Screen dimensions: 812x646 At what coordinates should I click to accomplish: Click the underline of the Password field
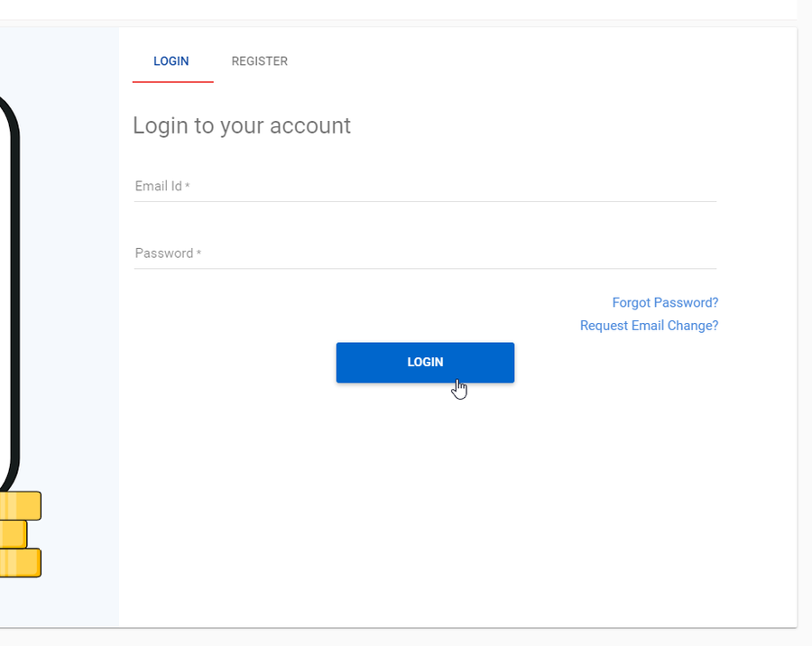click(x=425, y=268)
